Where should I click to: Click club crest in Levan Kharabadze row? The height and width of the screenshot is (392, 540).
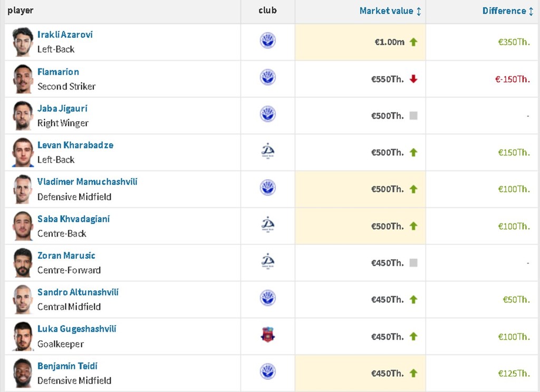click(268, 152)
